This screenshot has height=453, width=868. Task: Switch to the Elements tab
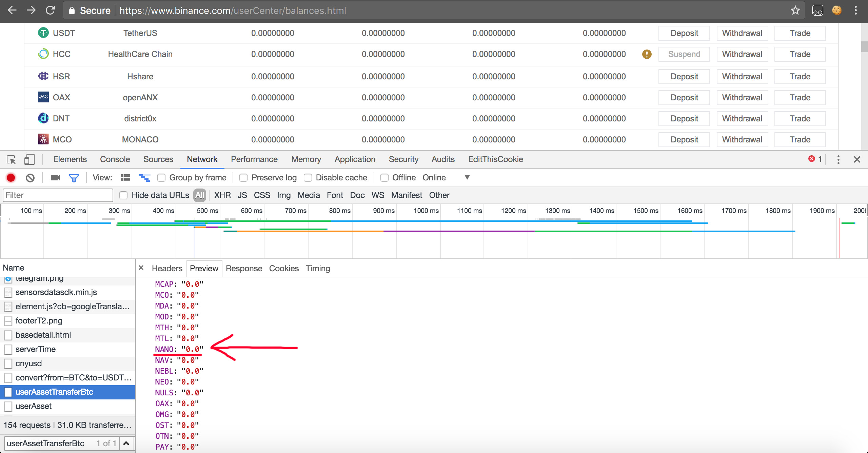coord(70,159)
